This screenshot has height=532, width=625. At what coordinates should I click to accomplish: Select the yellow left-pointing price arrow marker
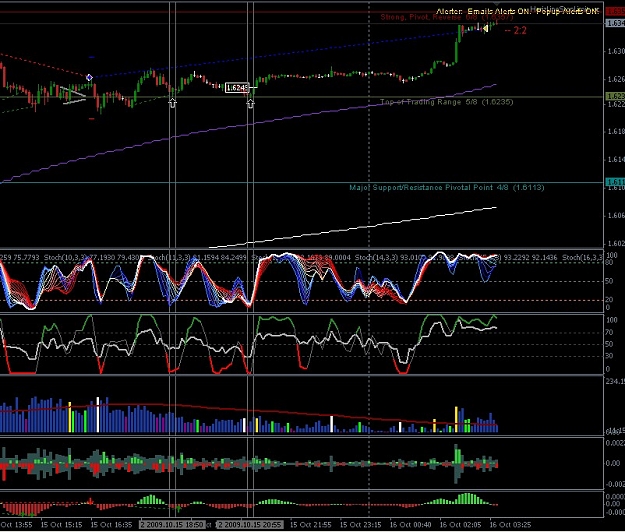tap(485, 29)
